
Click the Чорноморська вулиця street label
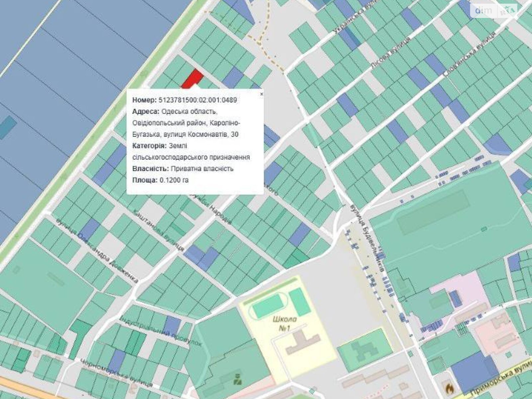116,373
